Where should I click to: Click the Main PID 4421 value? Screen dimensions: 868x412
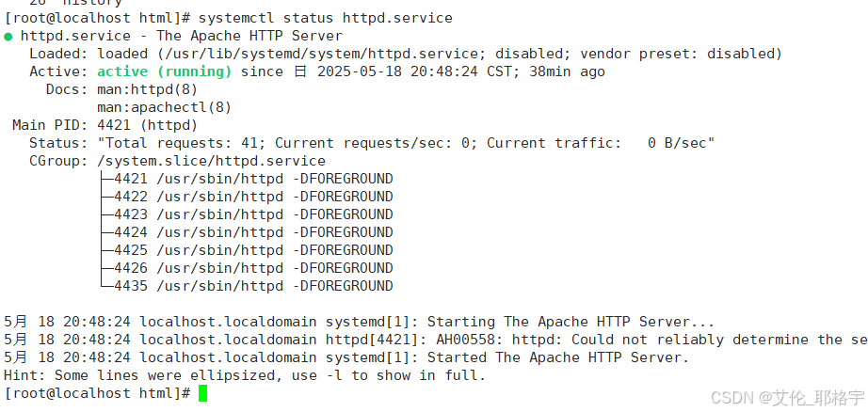147,125
